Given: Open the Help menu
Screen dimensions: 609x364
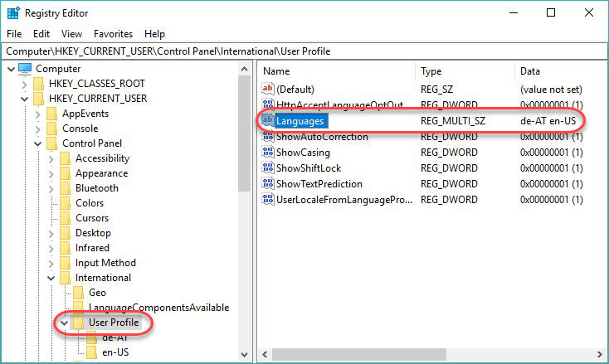Looking at the screenshot, I should point(154,34).
